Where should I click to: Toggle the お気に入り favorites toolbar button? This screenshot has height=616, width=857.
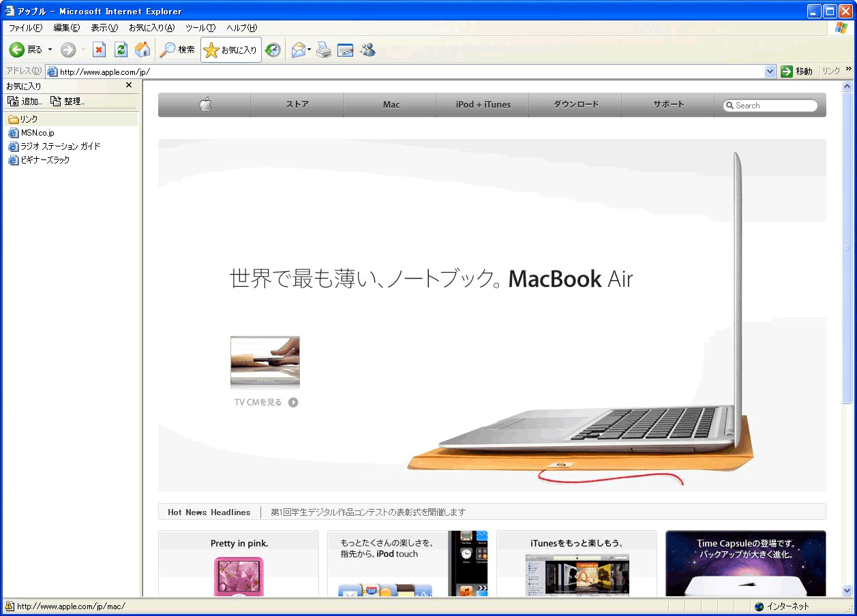pos(231,50)
